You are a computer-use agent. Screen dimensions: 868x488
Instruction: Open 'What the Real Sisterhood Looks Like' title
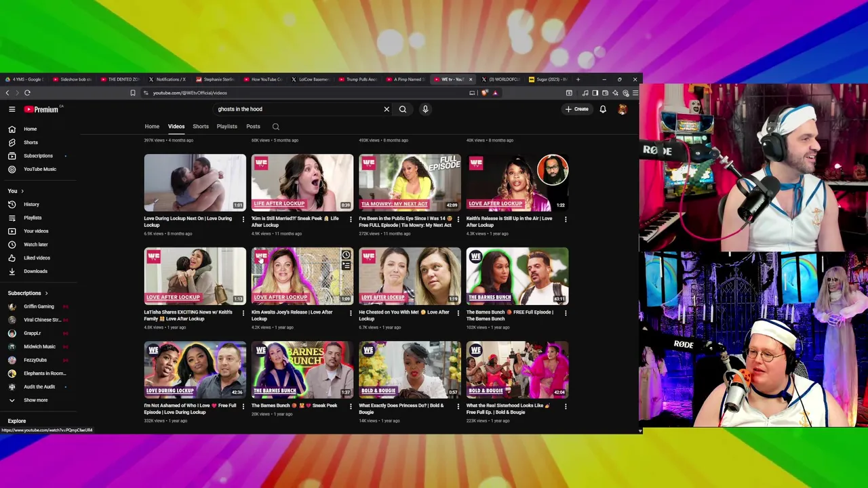click(508, 409)
